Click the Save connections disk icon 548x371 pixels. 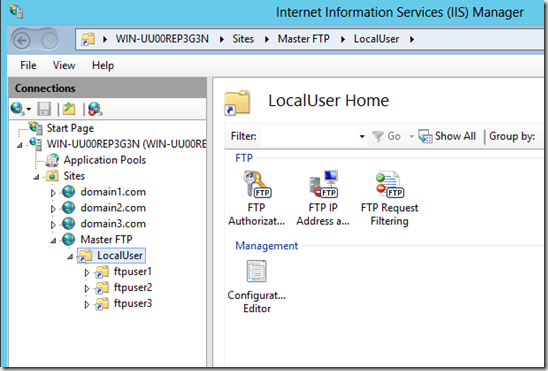44,109
